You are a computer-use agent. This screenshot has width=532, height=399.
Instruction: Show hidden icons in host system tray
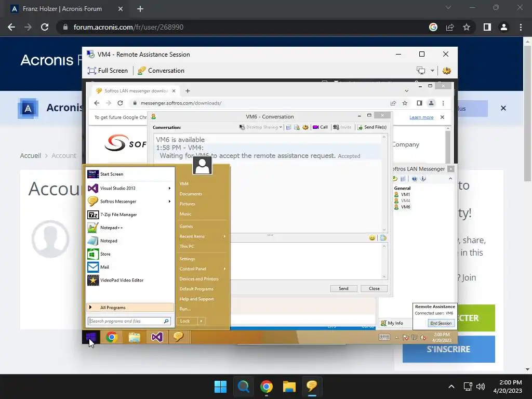(x=451, y=387)
